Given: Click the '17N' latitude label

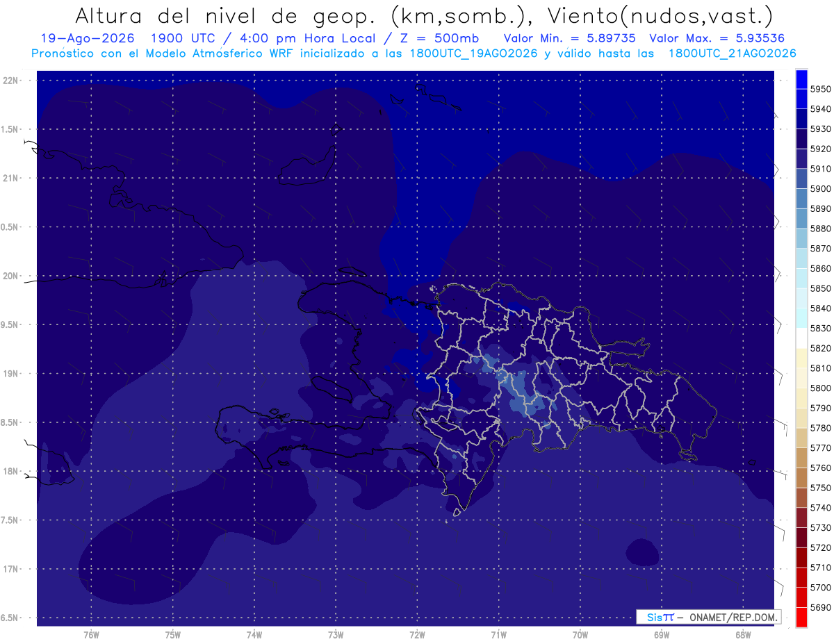Looking at the screenshot, I should (x=11, y=569).
